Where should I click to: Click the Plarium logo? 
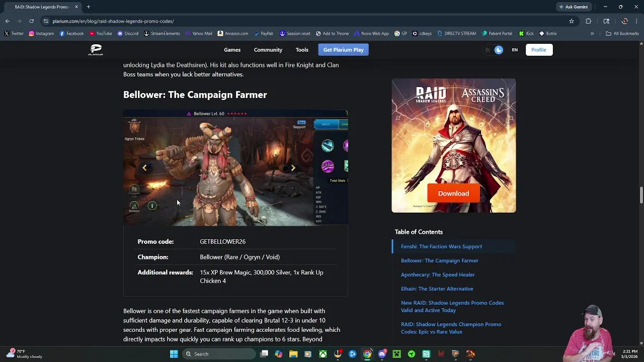(96, 50)
